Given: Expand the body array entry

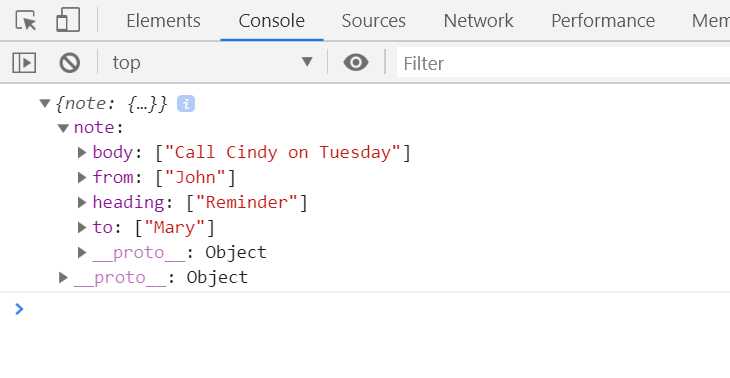Looking at the screenshot, I should (x=82, y=152).
